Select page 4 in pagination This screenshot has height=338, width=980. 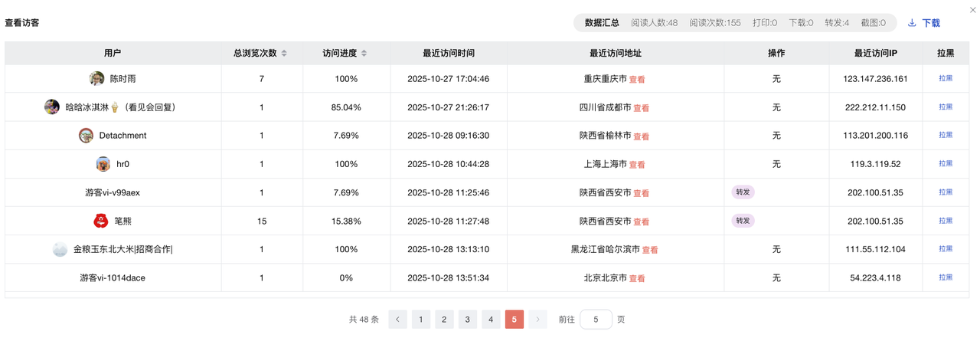(491, 320)
